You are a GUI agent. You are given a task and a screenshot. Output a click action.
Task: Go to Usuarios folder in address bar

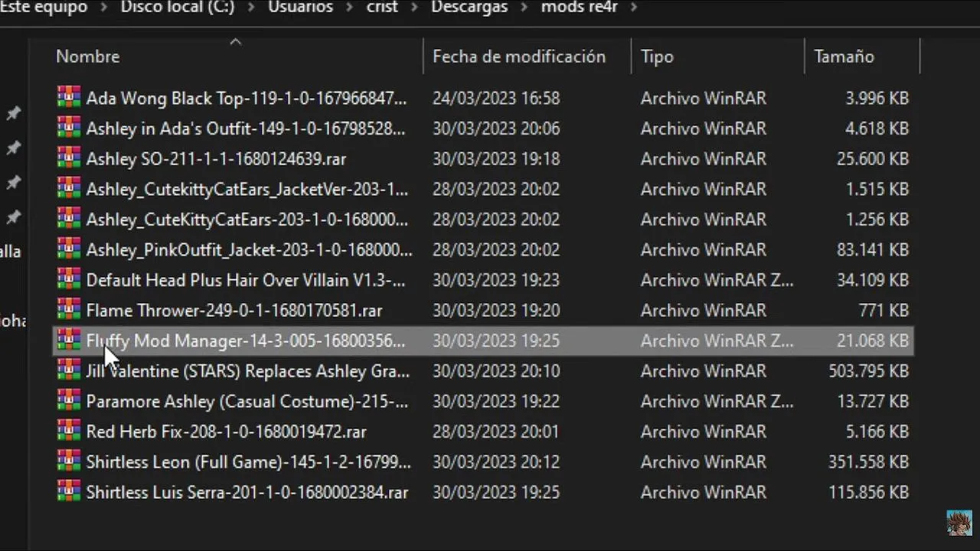300,8
